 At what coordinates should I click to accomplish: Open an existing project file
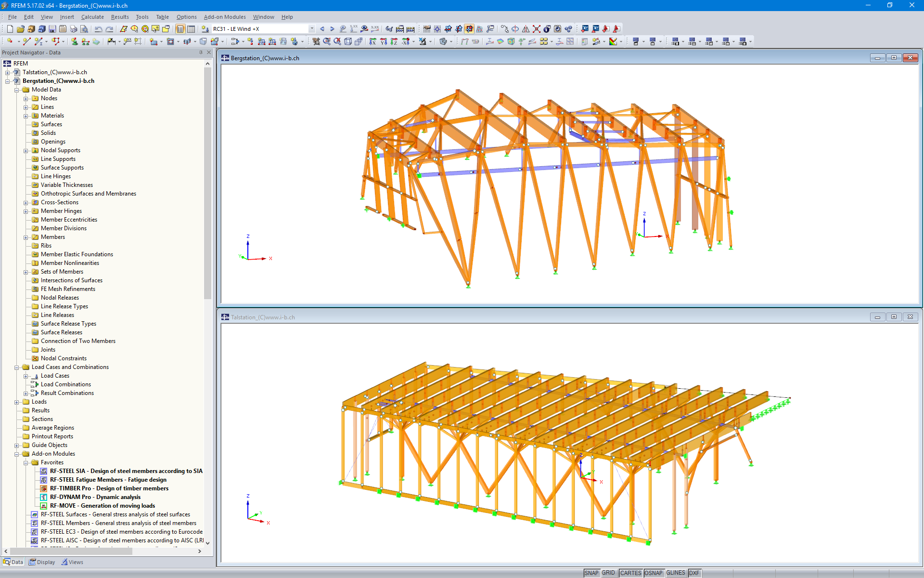pos(20,29)
